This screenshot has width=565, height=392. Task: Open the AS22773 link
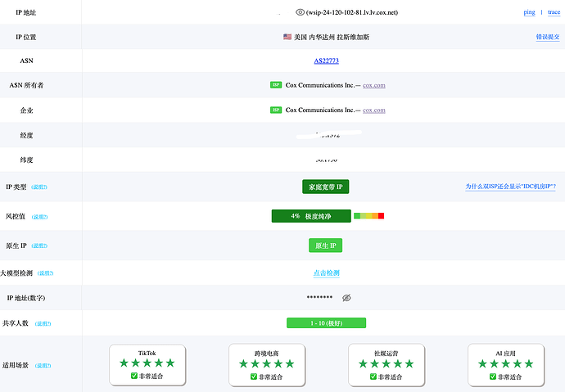click(326, 61)
